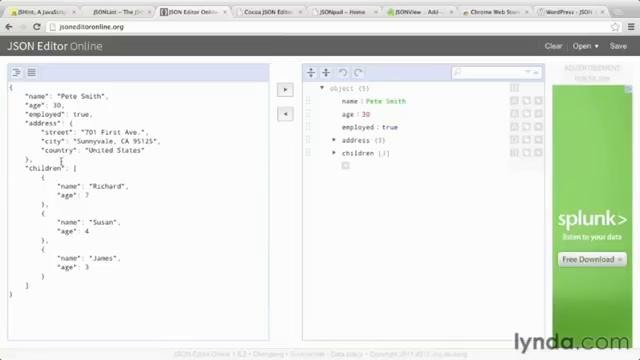Copy JSON to tree with right arrow button
The width and height of the screenshot is (640, 360).
click(285, 90)
